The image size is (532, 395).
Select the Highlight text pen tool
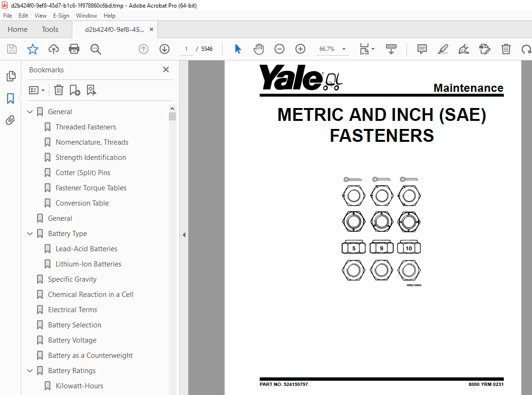[x=443, y=49]
